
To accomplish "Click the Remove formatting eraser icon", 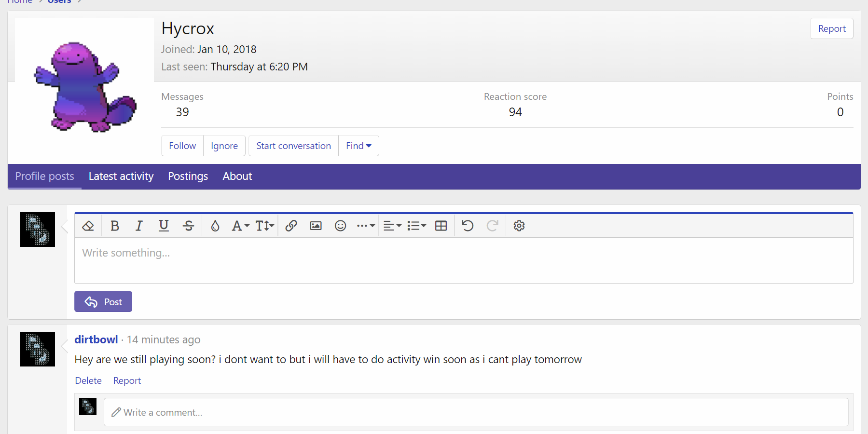I will click(x=88, y=226).
